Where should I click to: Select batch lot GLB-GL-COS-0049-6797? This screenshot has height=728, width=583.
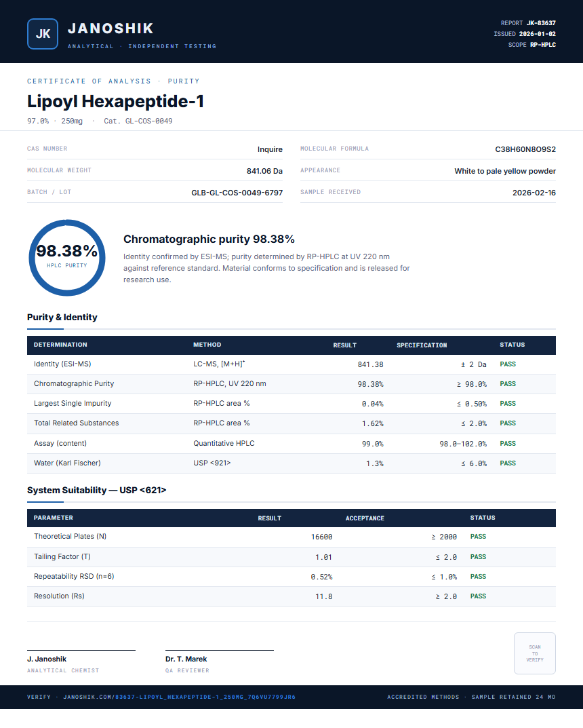coord(237,193)
